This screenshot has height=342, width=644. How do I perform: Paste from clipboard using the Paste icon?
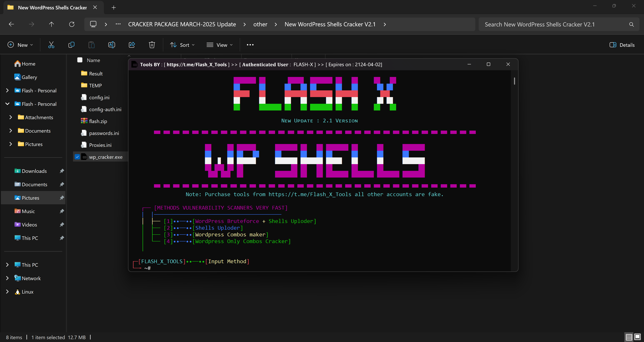(91, 45)
